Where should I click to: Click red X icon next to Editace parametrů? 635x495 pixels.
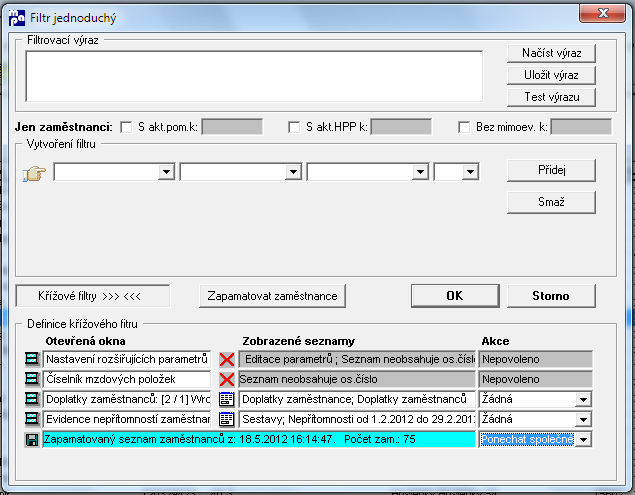click(227, 359)
